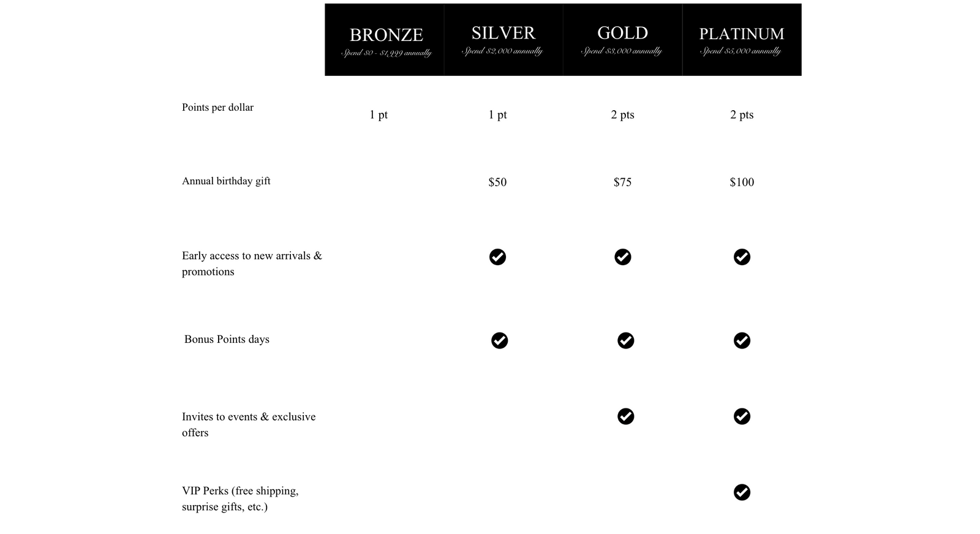This screenshot has width=980, height=534.
Task: Click Gold's Bonus Points days checkmark
Action: pos(625,340)
